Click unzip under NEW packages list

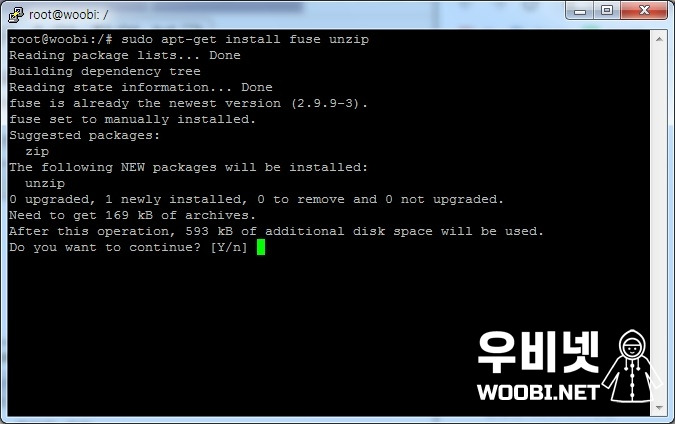(x=45, y=183)
